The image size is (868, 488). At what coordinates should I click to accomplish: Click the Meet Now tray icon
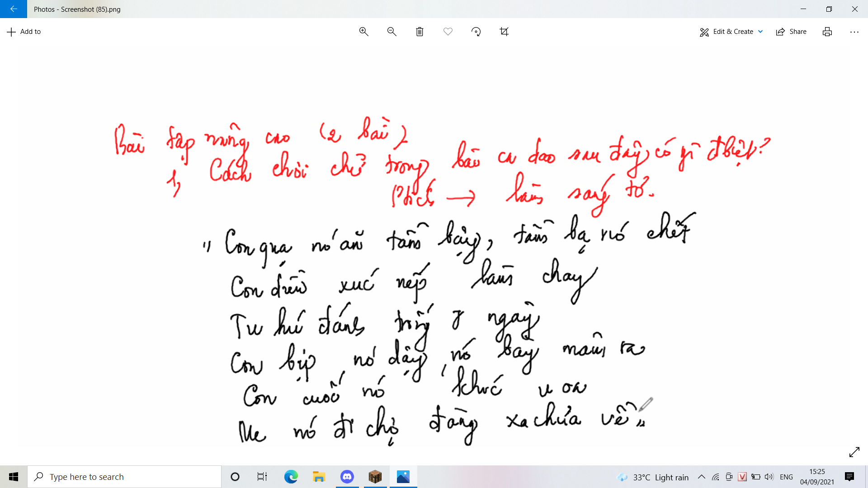(x=729, y=477)
